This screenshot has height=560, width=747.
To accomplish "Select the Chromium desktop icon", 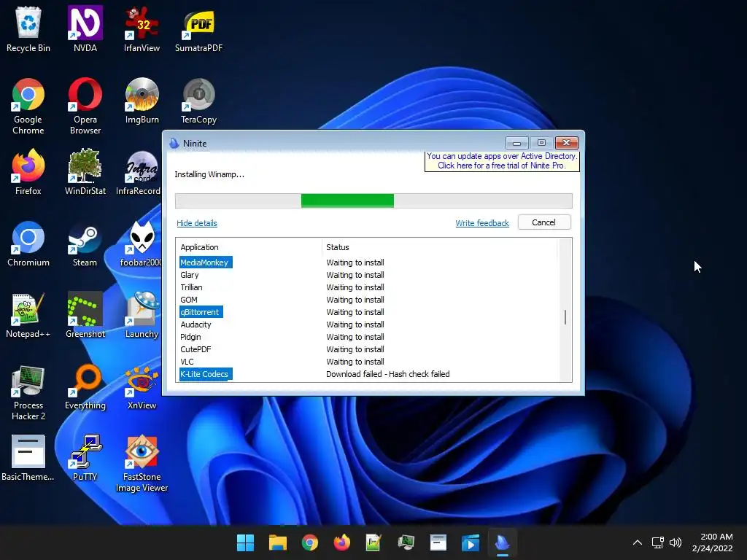I will pyautogui.click(x=28, y=244).
